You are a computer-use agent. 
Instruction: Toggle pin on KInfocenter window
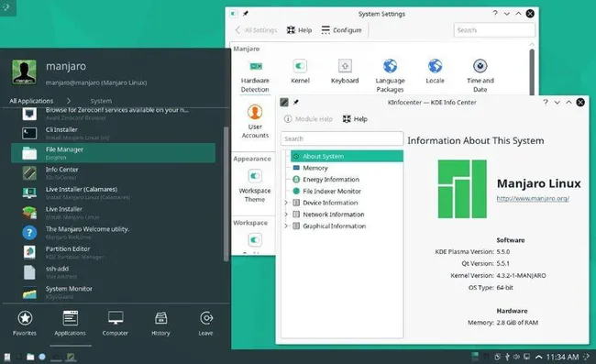pyautogui.click(x=296, y=102)
